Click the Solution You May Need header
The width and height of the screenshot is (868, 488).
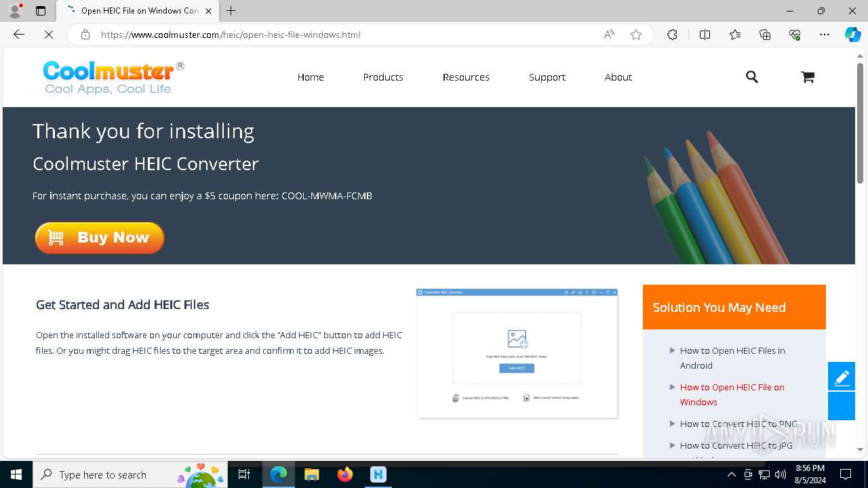[x=734, y=307]
